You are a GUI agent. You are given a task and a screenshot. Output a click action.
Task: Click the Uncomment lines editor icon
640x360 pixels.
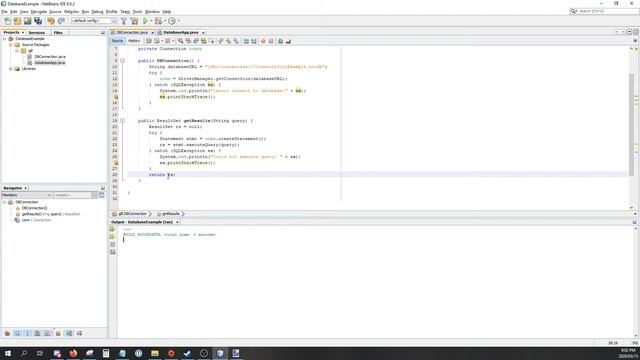click(288, 41)
